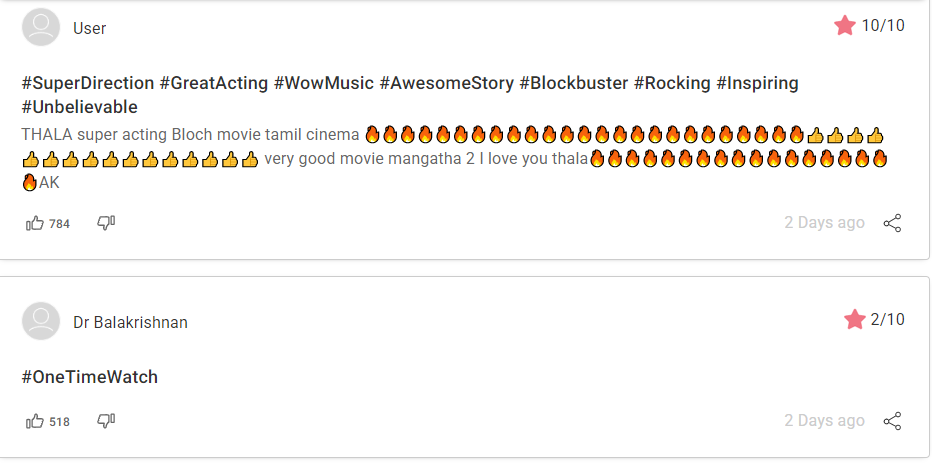Image resolution: width=932 pixels, height=467 pixels.
Task: Click the 784 likes count
Action: coord(59,224)
